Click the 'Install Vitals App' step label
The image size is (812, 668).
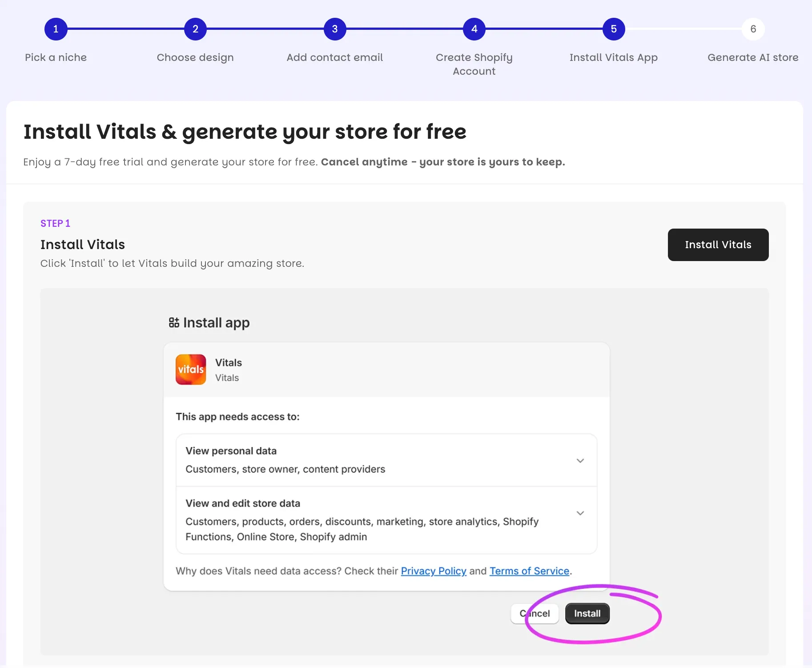(x=614, y=57)
